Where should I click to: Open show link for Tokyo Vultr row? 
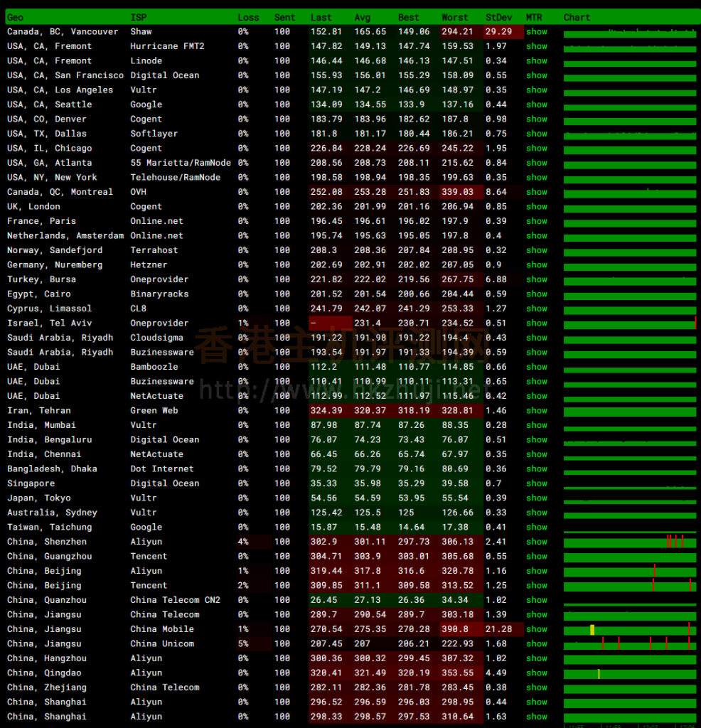coord(537,498)
